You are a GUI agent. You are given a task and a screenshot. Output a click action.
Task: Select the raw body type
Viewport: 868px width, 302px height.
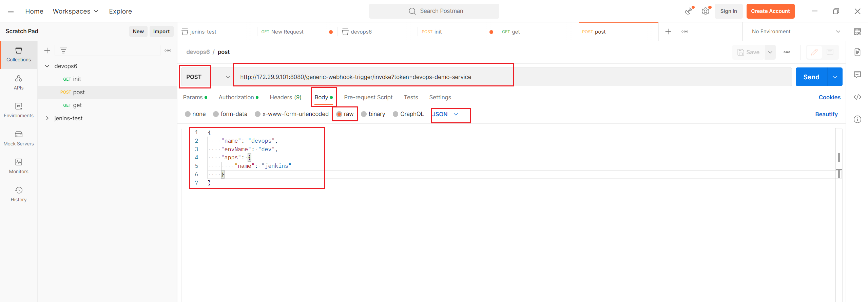click(345, 114)
